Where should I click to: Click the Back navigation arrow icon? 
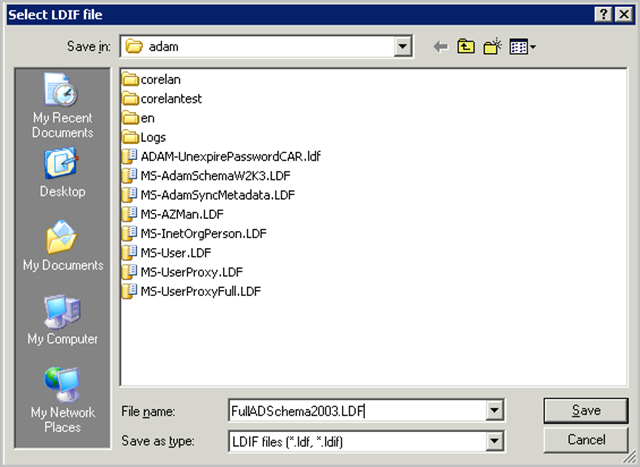click(x=441, y=47)
